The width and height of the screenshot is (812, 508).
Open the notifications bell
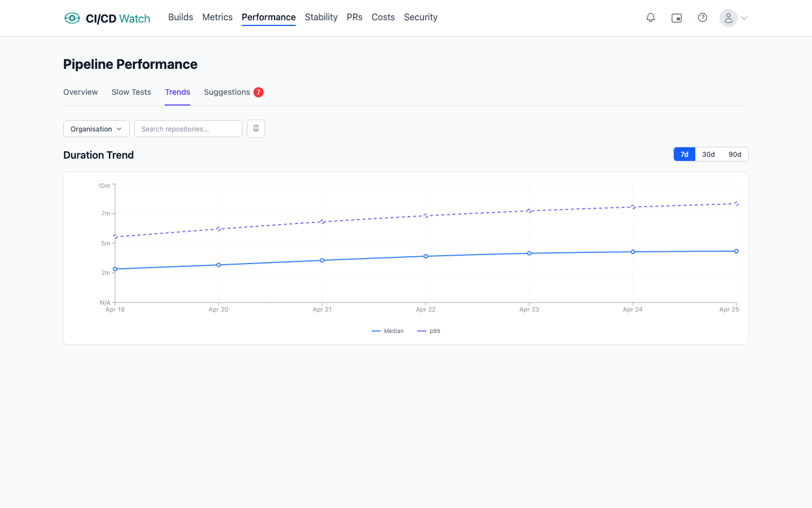[650, 17]
